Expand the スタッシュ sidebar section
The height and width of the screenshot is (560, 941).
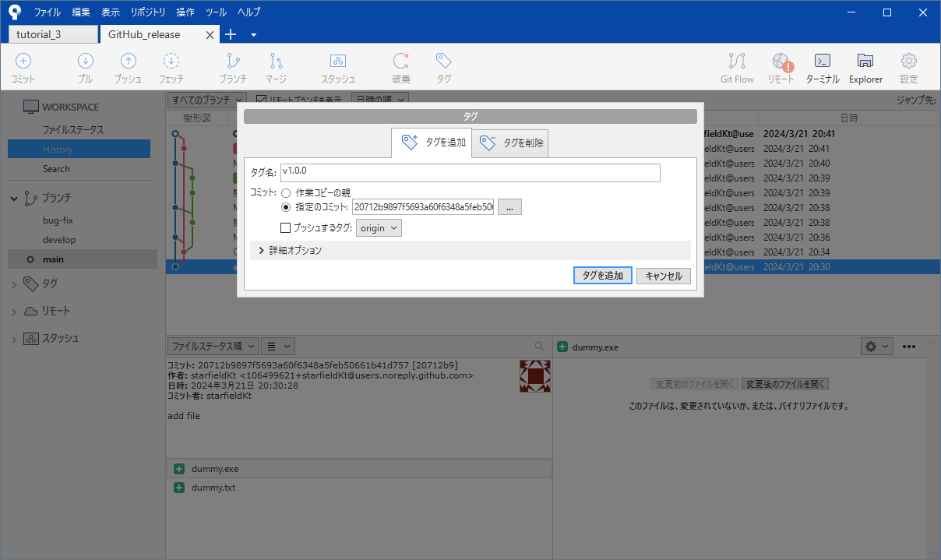coord(14,339)
